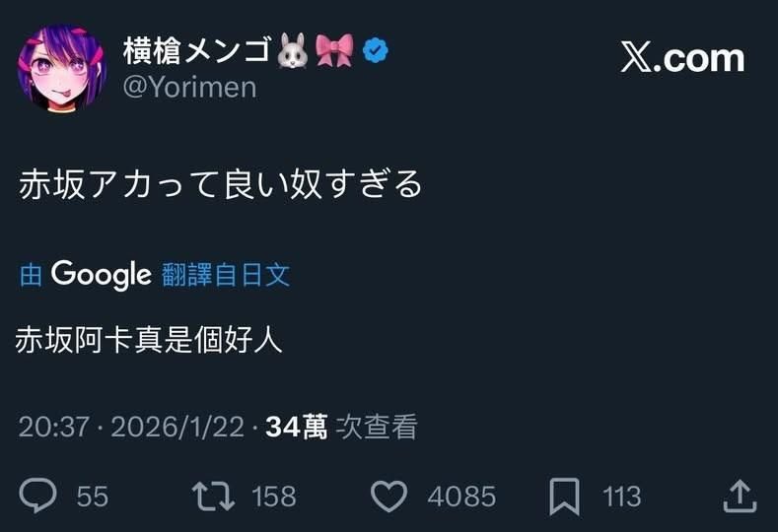Open the share icon menu
Viewport: 778px width, 532px height.
click(x=740, y=496)
